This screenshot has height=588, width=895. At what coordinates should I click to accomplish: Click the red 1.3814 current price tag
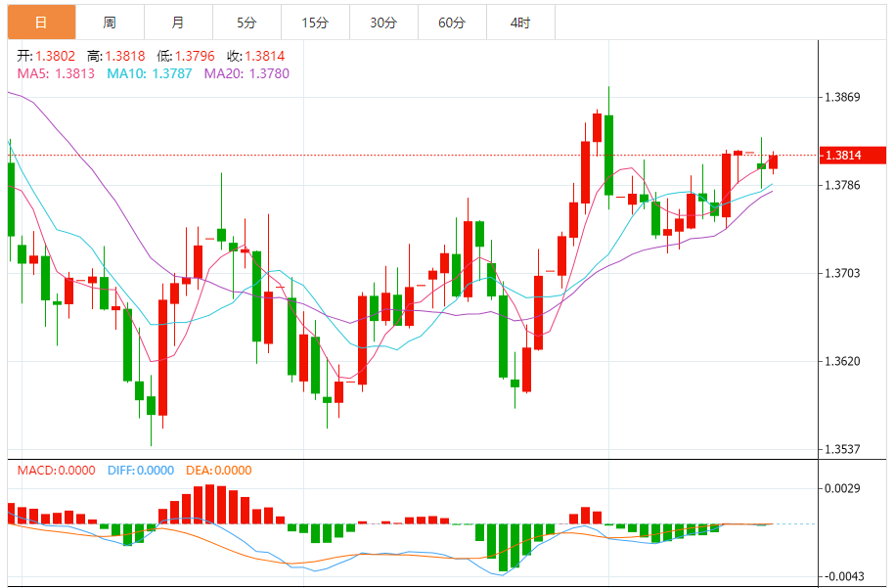coord(853,156)
